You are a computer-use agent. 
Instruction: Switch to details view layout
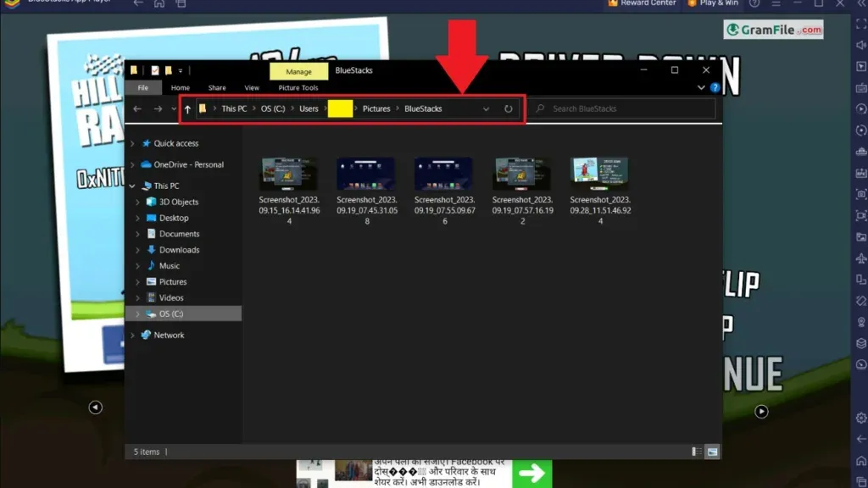click(x=697, y=452)
